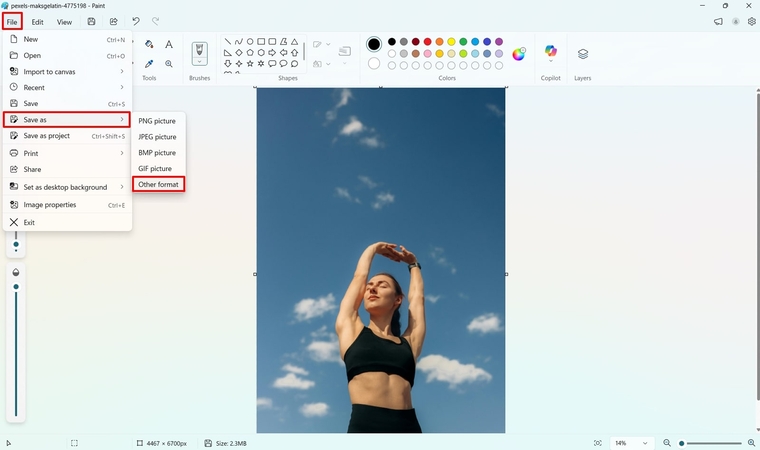Open the Edit colors wheel
The height and width of the screenshot is (450, 760).
(x=519, y=54)
